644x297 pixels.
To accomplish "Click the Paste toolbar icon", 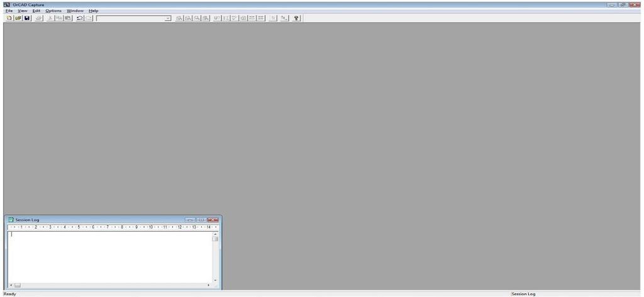I will point(68,18).
